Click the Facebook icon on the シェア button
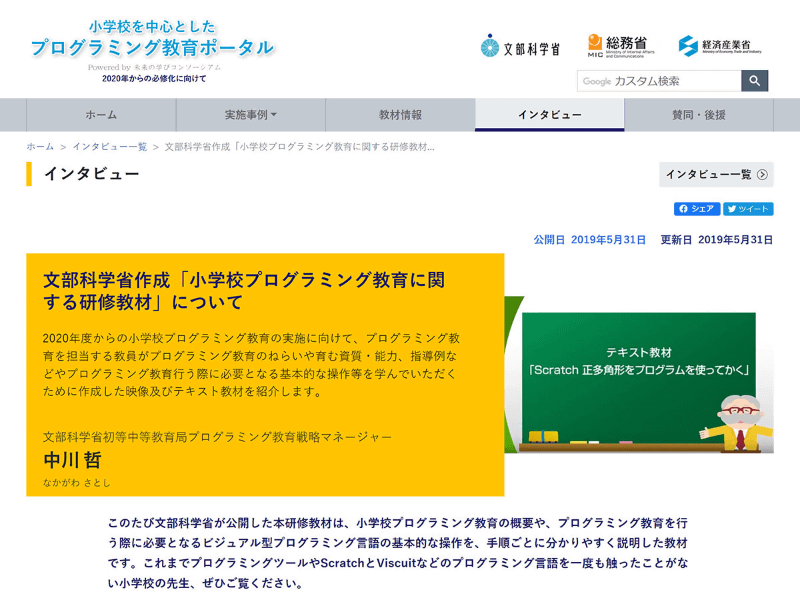Image resolution: width=800 pixels, height=596 pixels. pyautogui.click(x=682, y=209)
